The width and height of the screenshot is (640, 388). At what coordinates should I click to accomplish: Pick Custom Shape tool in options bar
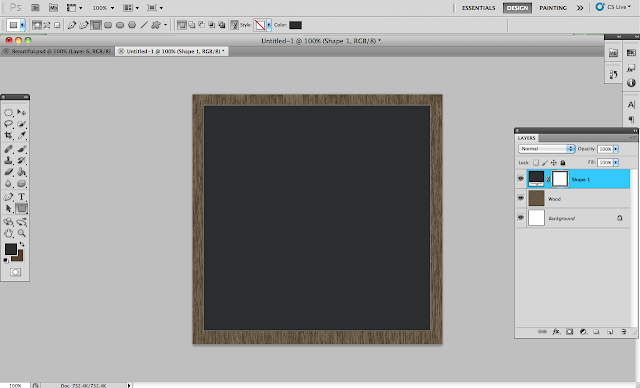[156, 25]
